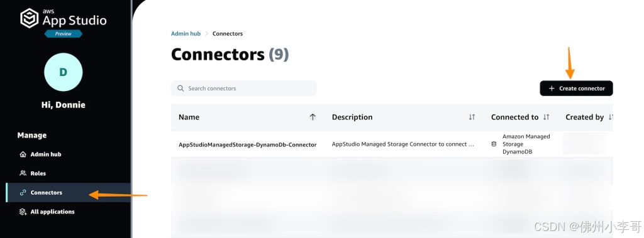Click the Create connector button
644x238 pixels.
pyautogui.click(x=576, y=88)
